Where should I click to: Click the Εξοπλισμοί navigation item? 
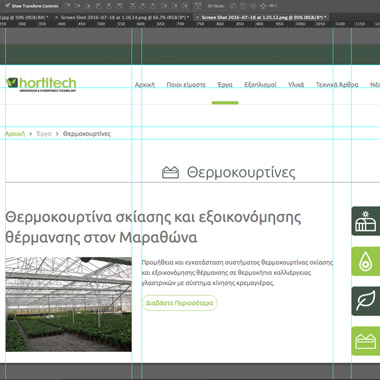point(260,85)
